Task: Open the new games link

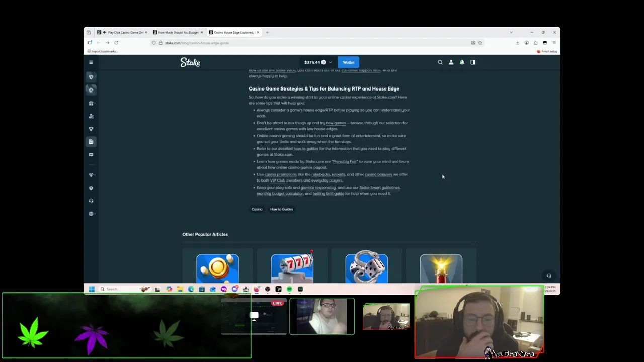Action: pos(336,123)
